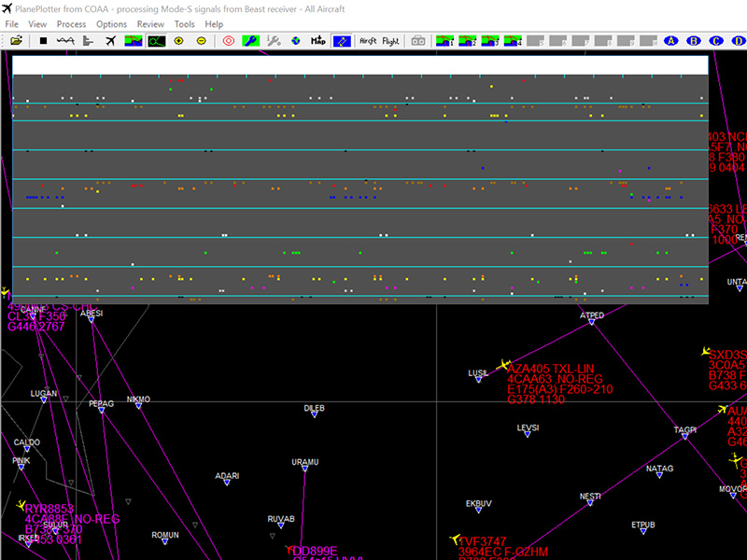Click the grey saved view 9 slot

click(x=626, y=41)
